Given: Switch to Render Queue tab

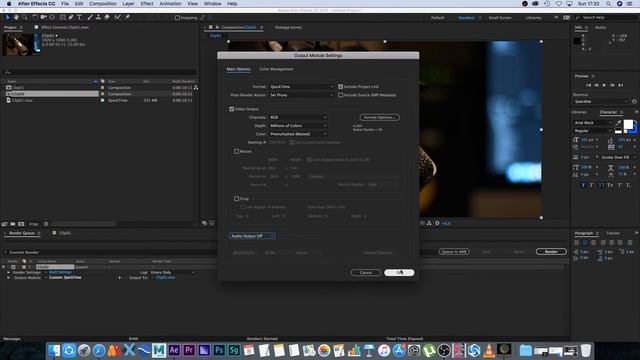Looking at the screenshot, I should (x=22, y=233).
